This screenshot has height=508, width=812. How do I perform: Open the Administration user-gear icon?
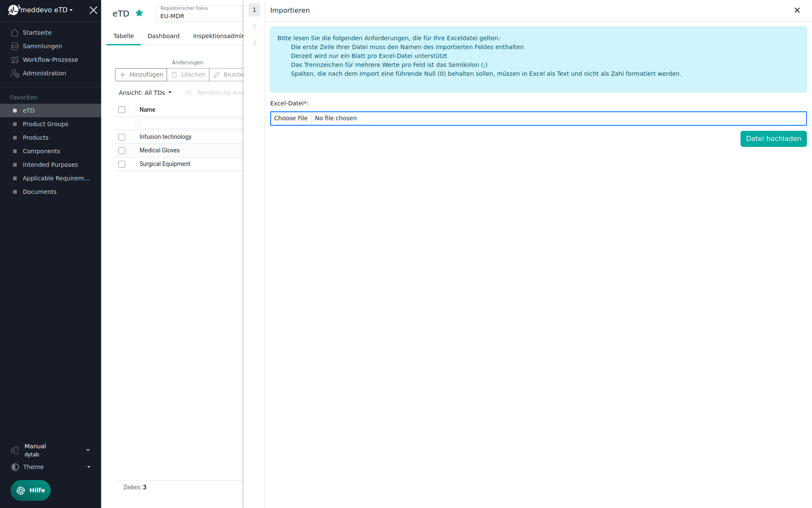(x=15, y=74)
